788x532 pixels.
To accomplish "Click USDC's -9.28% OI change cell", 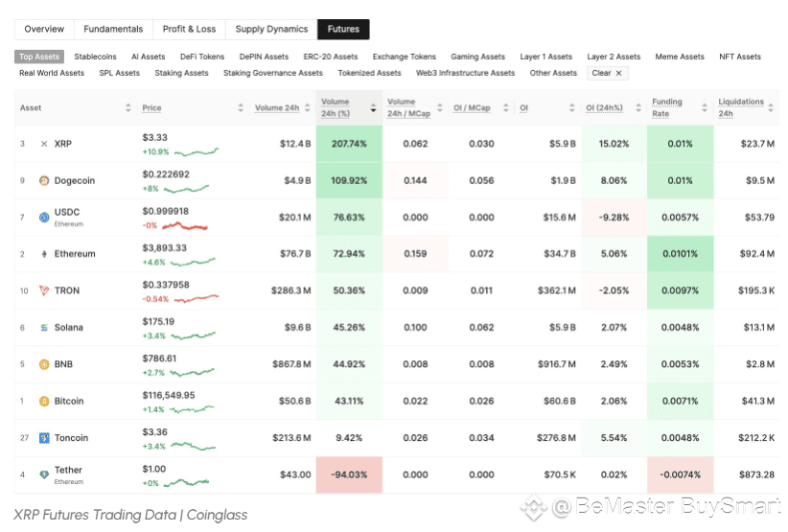I will point(614,218).
